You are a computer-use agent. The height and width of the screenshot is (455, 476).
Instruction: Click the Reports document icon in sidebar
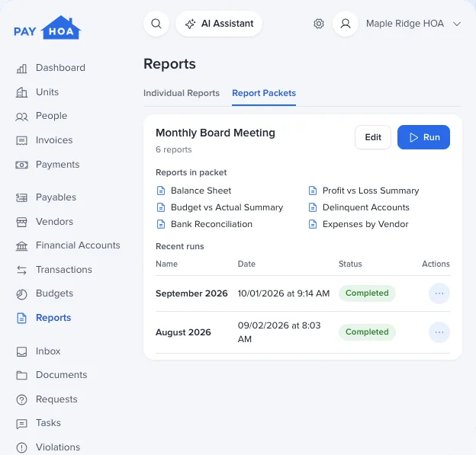pos(21,319)
